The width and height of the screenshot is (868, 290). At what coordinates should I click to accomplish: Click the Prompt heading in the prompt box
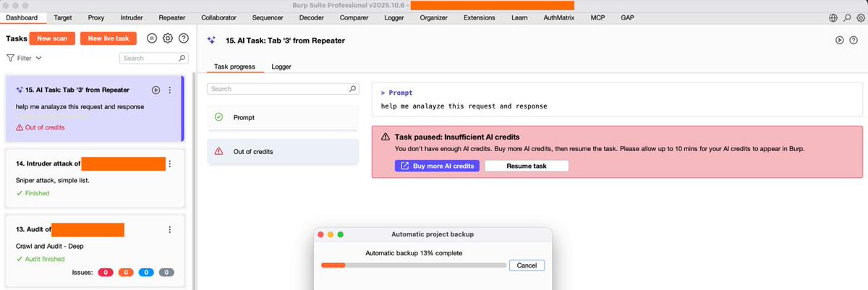point(400,93)
